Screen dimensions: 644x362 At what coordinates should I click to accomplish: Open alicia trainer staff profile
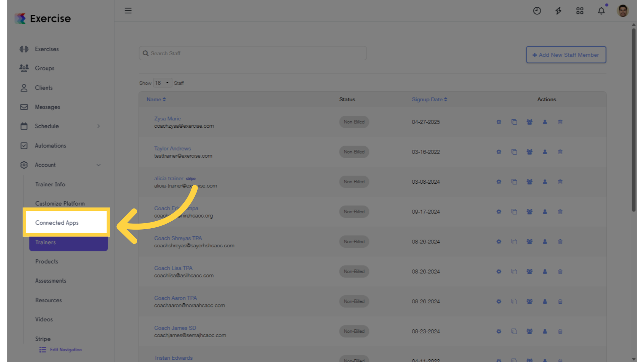click(169, 178)
